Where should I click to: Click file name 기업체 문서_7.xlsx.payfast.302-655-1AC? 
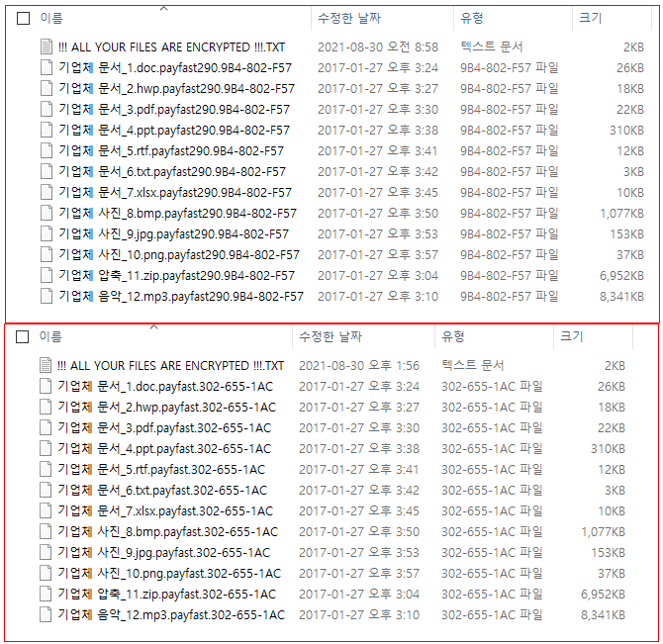coord(165,510)
